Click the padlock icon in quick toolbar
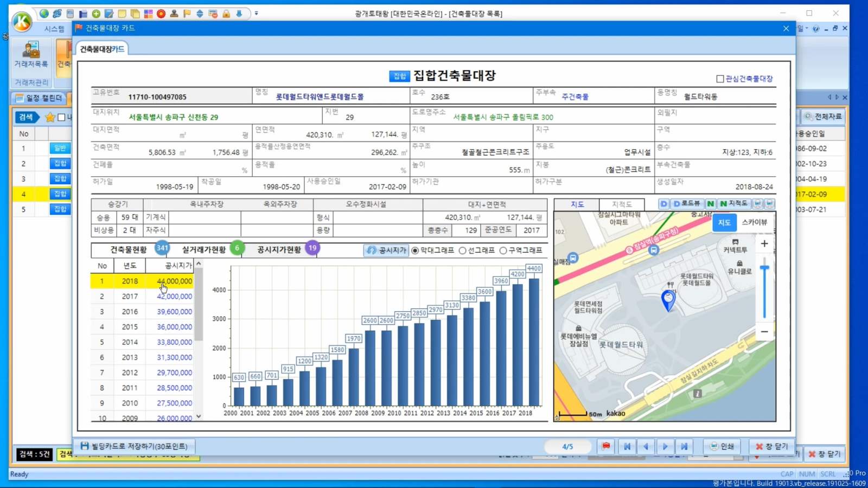 [x=226, y=14]
